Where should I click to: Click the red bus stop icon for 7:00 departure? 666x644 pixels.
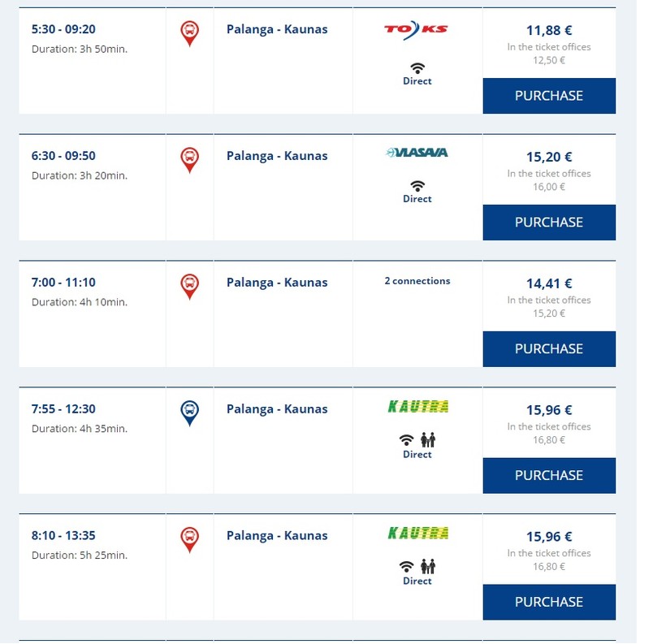coord(189,286)
